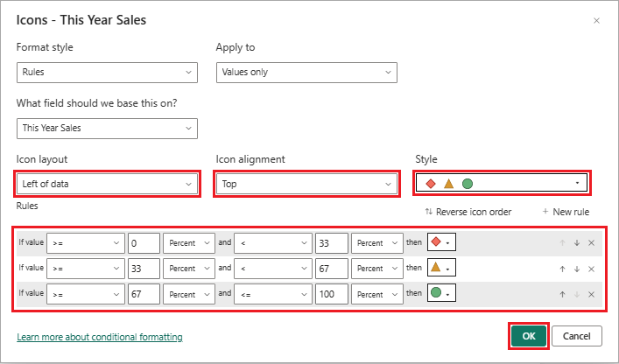The width and height of the screenshot is (619, 364).
Task: Expand the Format style dropdown
Action: tap(107, 72)
